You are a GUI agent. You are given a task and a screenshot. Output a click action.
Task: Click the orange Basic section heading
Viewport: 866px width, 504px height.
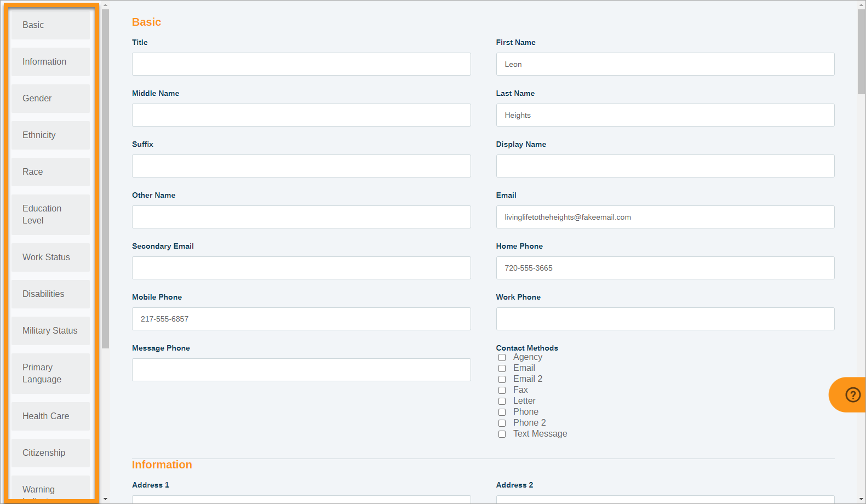(146, 22)
